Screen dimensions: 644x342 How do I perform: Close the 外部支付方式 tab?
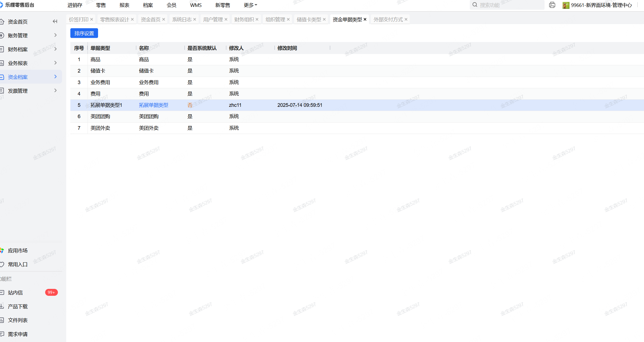coord(406,19)
